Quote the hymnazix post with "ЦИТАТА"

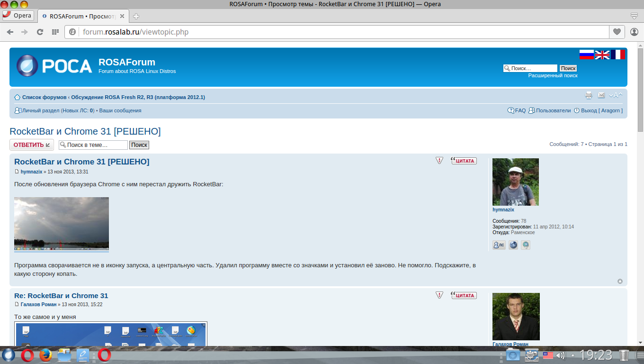coord(464,161)
